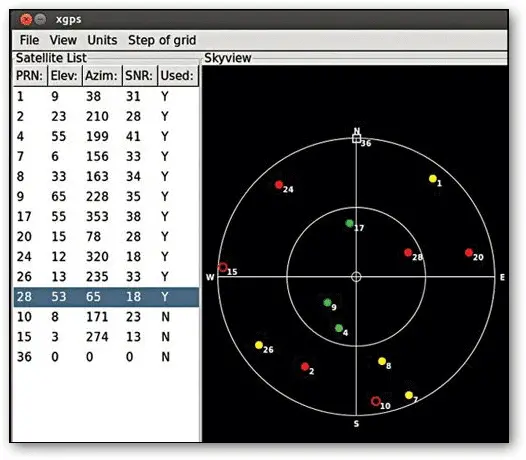Select PRN 15 in satellite list
The width and height of the screenshot is (526, 460).
pyautogui.click(x=106, y=337)
